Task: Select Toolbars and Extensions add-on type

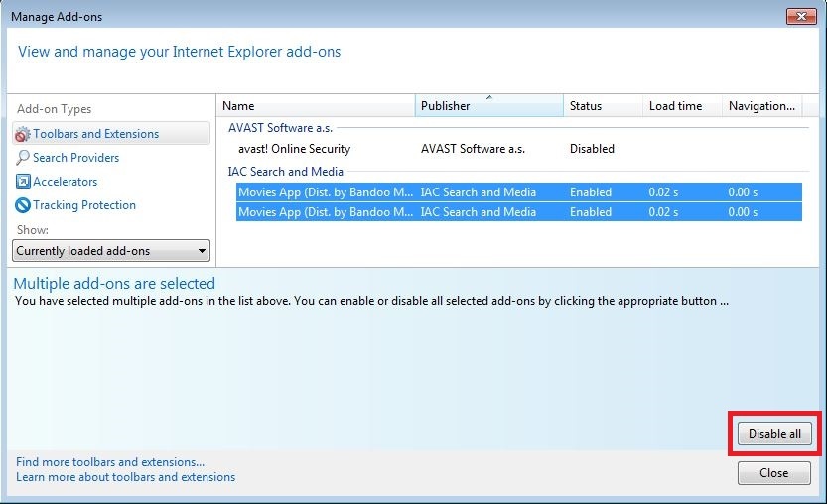Action: [x=111, y=134]
